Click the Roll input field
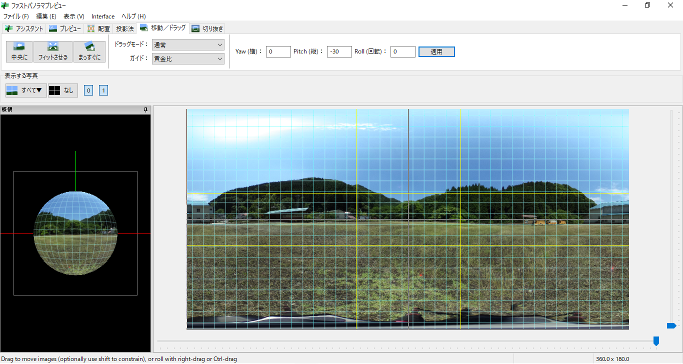Viewport: 683px width, 364px height. 403,52
